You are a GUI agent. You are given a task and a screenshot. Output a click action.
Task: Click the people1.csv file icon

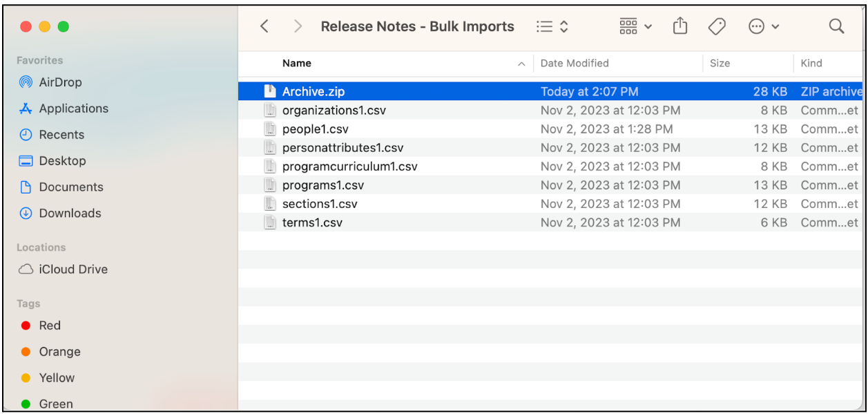pos(270,129)
